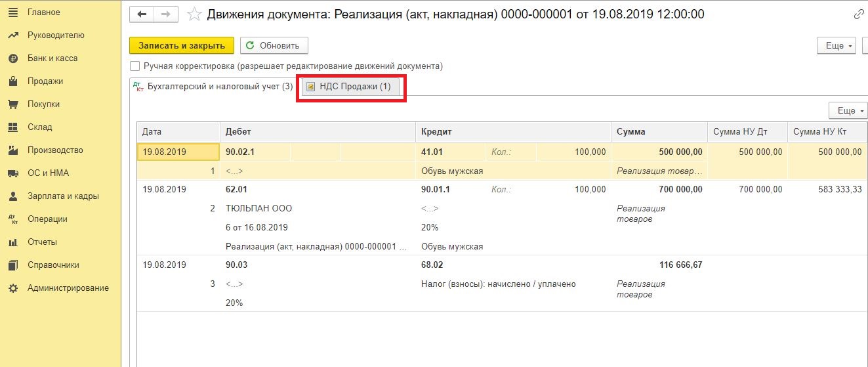The image size is (868, 367).
Task: Select the 19.08.2019 date cell in first row
Action: [178, 152]
